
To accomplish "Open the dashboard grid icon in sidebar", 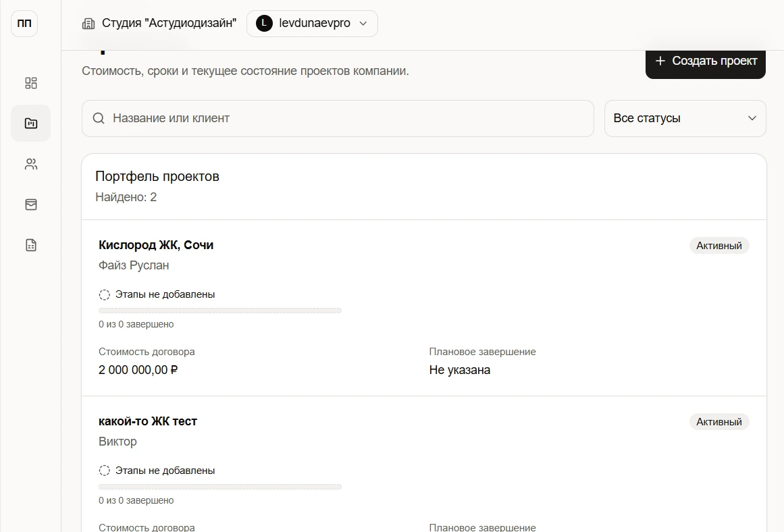I will [31, 83].
